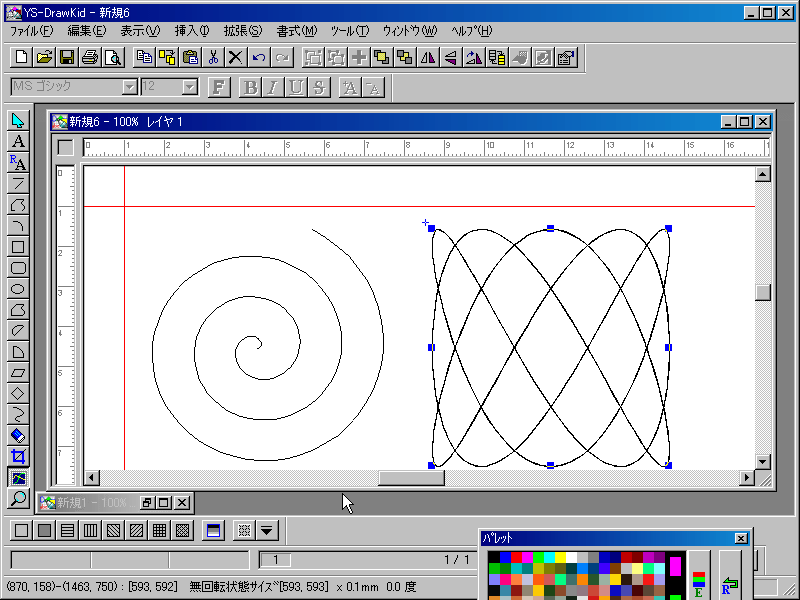Open the 挿入(I) menu
Image resolution: width=800 pixels, height=600 pixels.
point(192,31)
